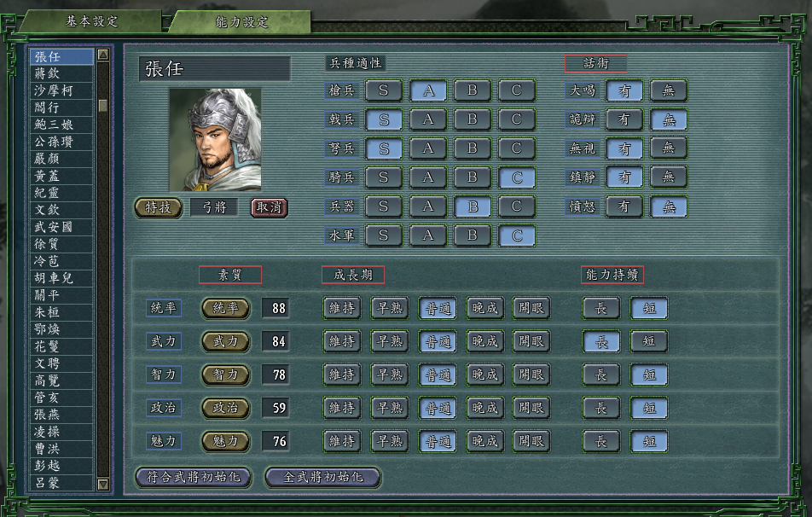Click 符合武將初始化 reset button
This screenshot has width=812, height=517.
pos(194,477)
